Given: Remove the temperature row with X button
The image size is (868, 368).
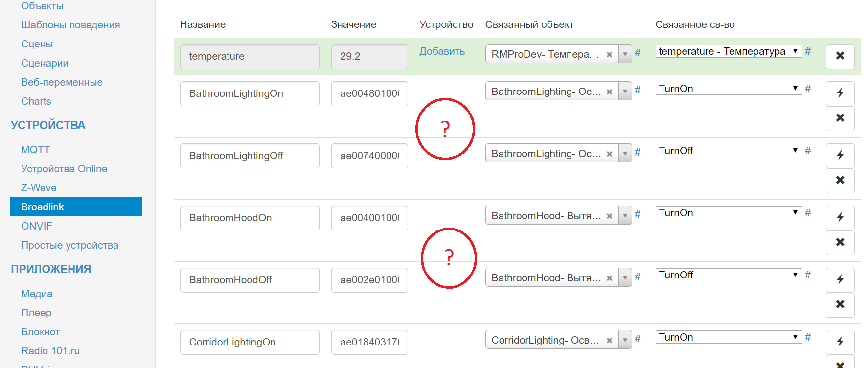Looking at the screenshot, I should point(840,56).
